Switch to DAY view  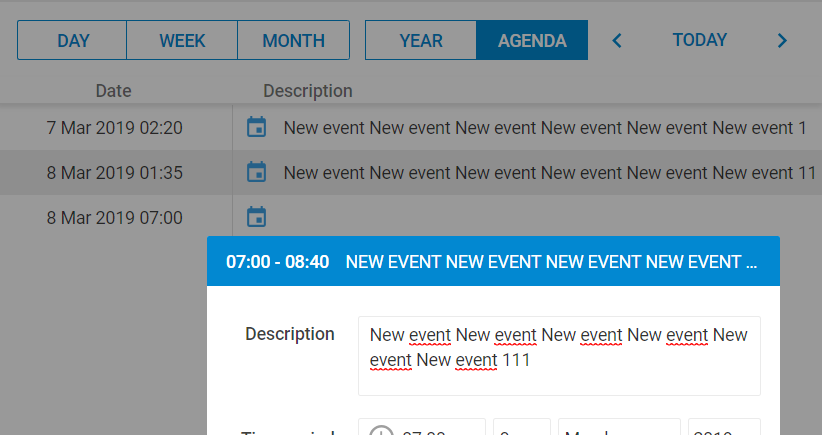(72, 40)
